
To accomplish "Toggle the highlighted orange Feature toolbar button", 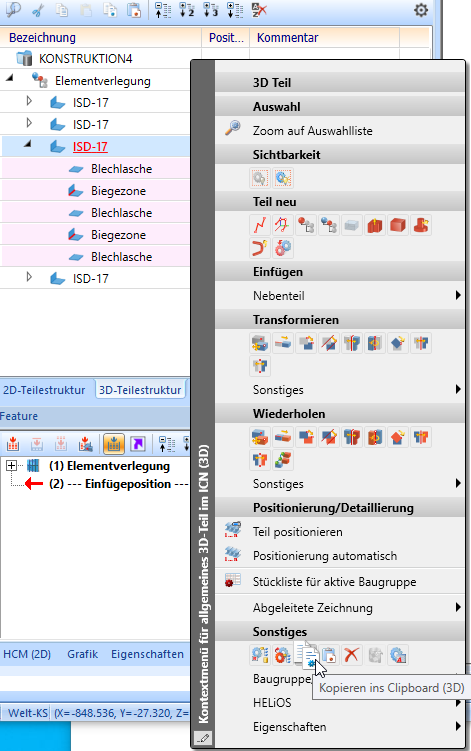I will pos(114,444).
